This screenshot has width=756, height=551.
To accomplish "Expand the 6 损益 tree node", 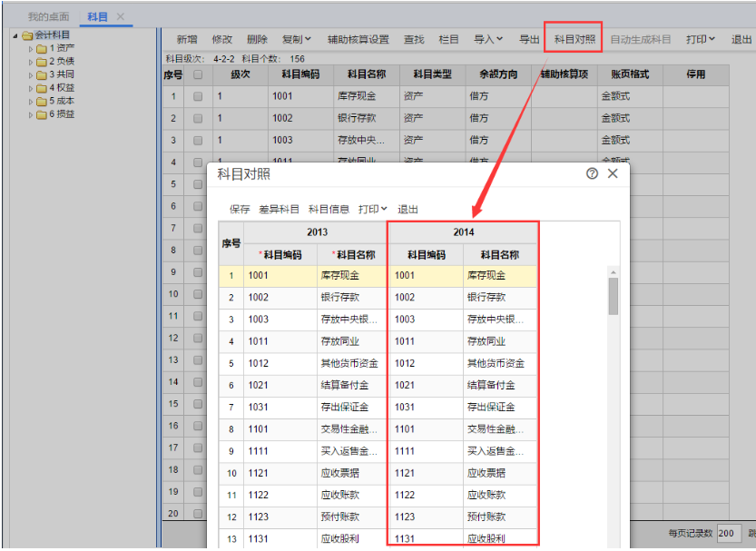I will (x=31, y=115).
